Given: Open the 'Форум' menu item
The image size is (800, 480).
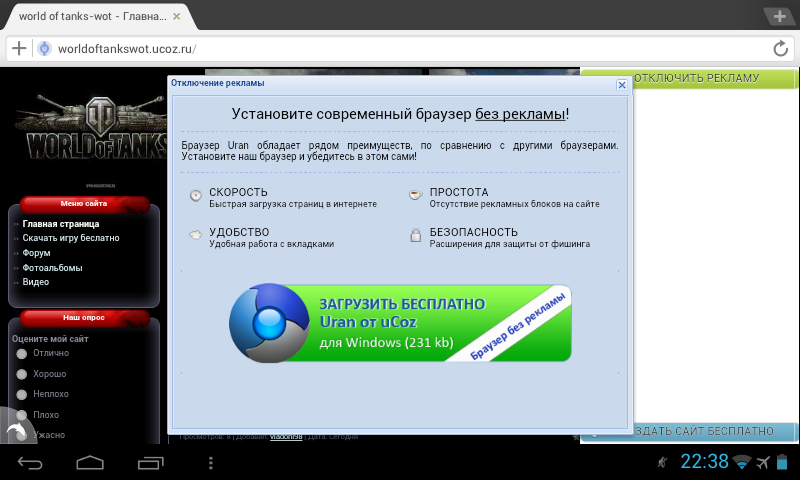Looking at the screenshot, I should coord(36,253).
